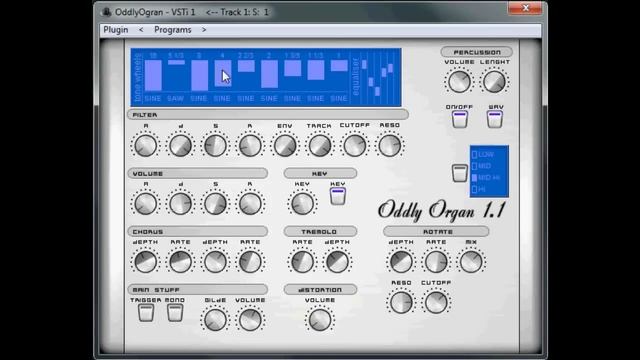640x360 pixels.
Task: Change SINE waveform under the 1 3/5 wheel
Action: tap(292, 98)
